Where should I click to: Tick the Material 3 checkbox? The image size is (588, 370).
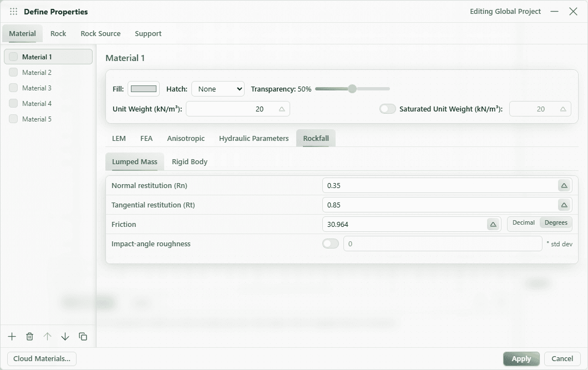coord(13,88)
